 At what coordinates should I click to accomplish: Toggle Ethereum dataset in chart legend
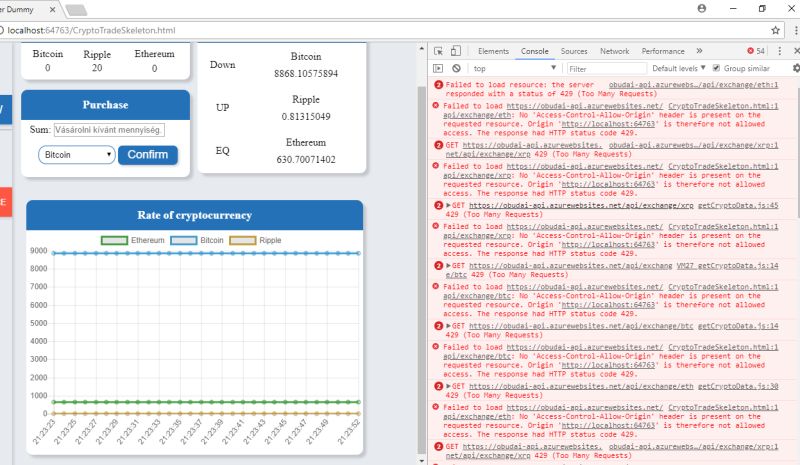pyautogui.click(x=133, y=240)
